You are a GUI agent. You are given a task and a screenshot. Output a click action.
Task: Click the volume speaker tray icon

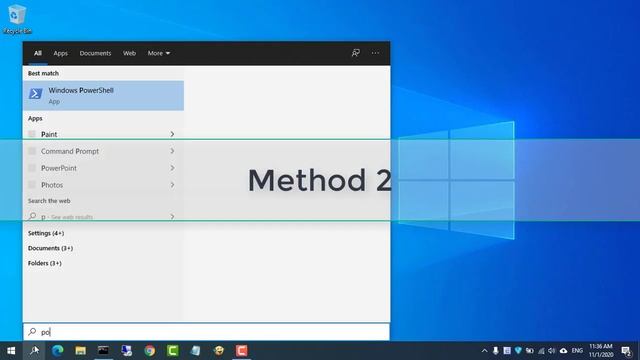[552, 351]
